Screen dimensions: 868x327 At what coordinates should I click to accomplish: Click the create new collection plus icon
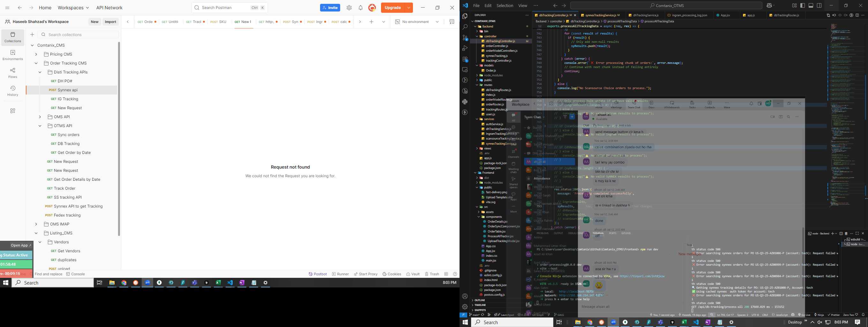[x=32, y=34]
